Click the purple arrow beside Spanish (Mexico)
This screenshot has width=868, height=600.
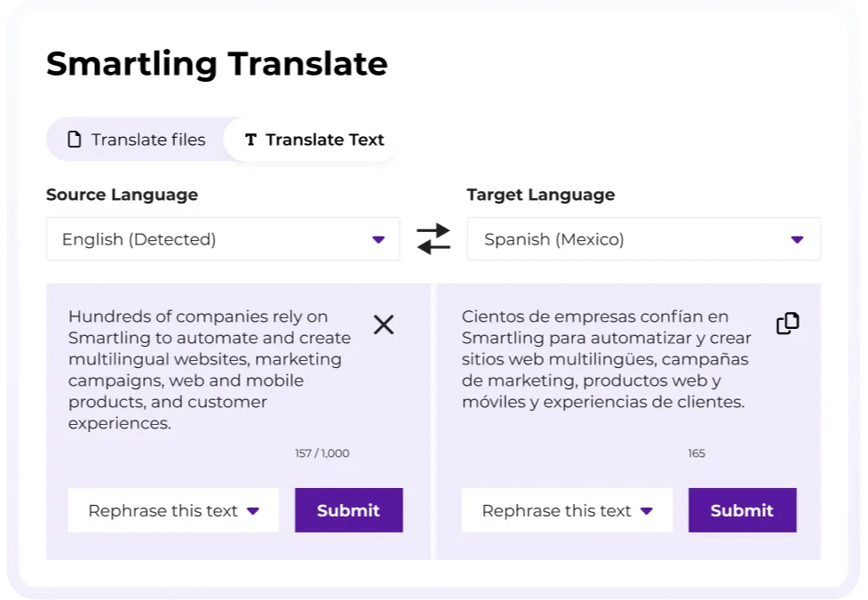coord(797,240)
